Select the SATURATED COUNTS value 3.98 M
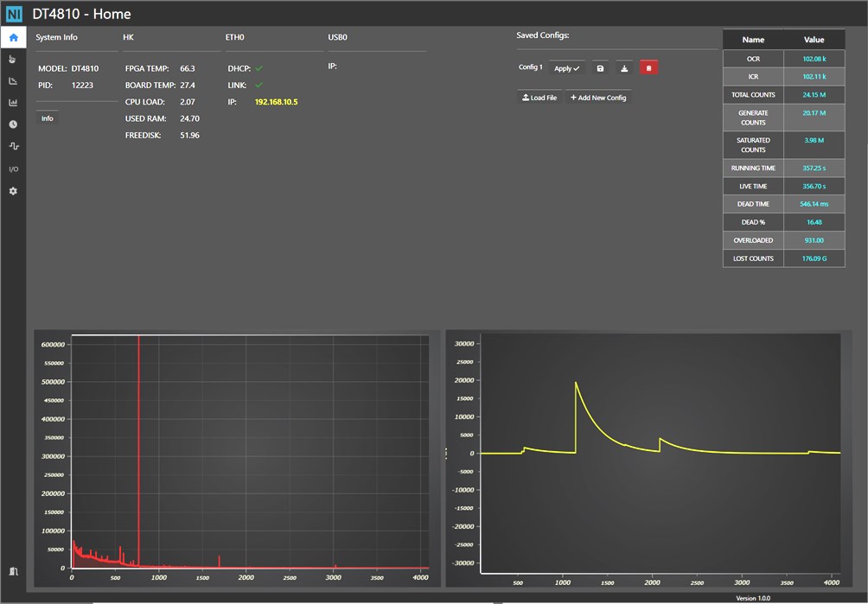Viewport: 868px width, 604px height. (814, 140)
